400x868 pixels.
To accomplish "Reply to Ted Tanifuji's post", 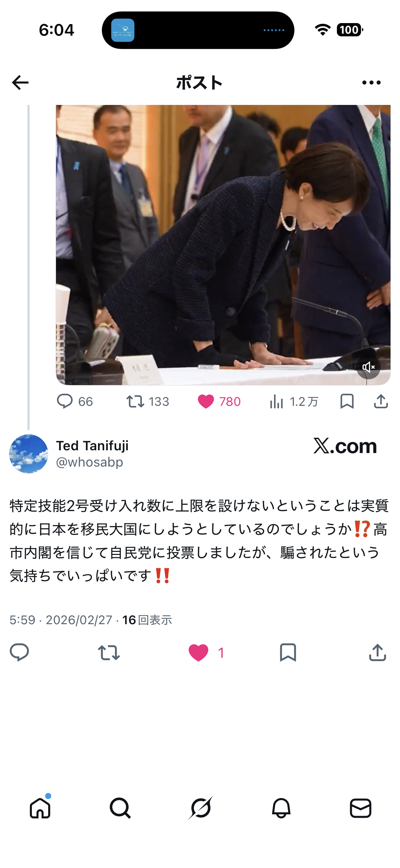I will (19, 652).
